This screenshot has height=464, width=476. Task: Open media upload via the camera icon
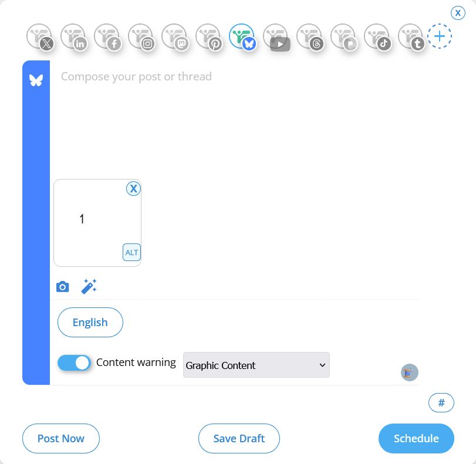click(x=62, y=286)
